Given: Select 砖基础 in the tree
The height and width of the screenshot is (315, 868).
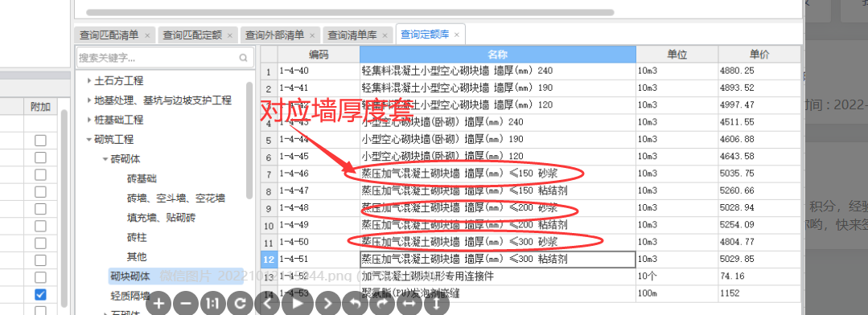Looking at the screenshot, I should [142, 178].
